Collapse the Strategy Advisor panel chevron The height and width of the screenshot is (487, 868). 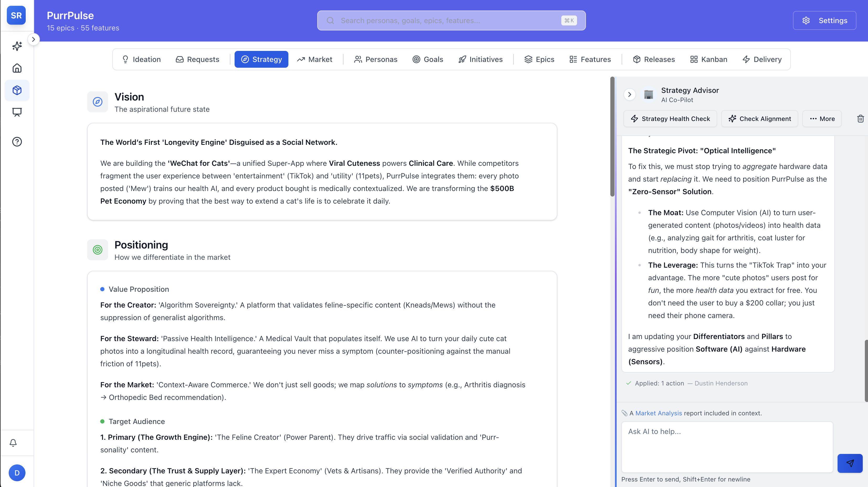pyautogui.click(x=629, y=95)
